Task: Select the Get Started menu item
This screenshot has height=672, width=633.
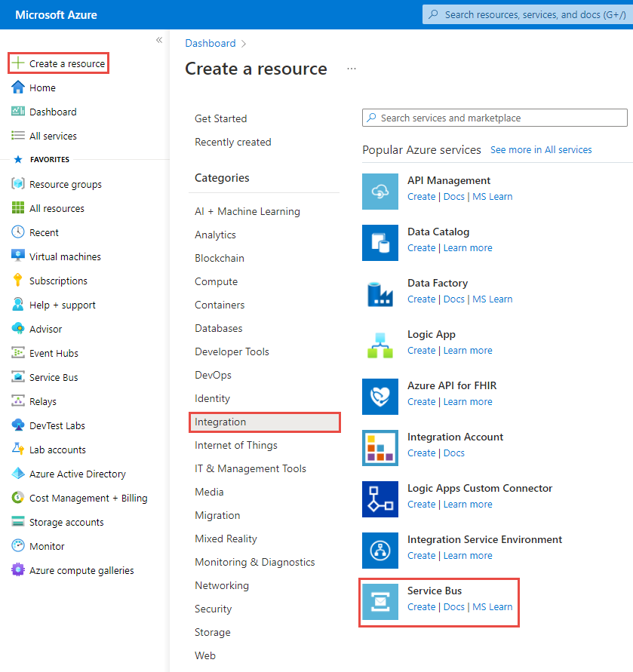Action: (x=220, y=118)
